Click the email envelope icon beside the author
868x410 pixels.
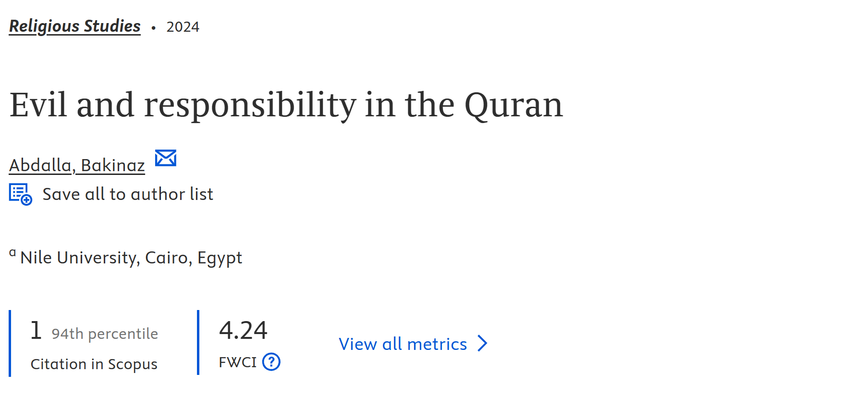tap(166, 158)
